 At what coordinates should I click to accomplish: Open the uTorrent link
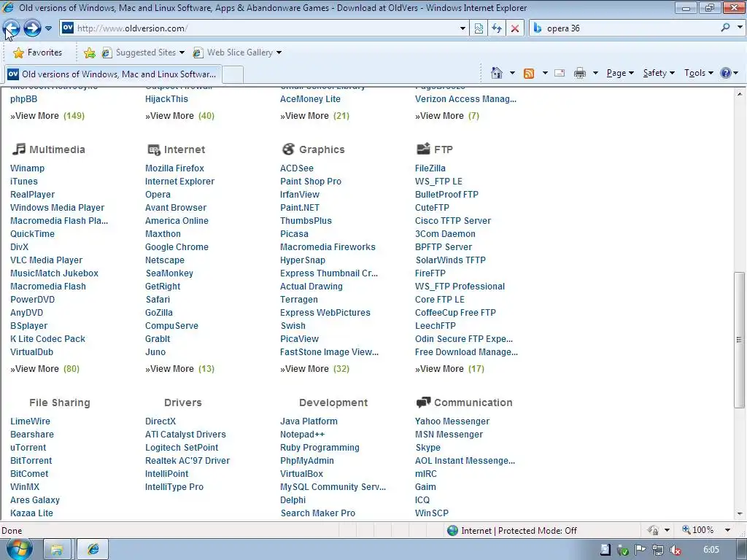coord(28,448)
